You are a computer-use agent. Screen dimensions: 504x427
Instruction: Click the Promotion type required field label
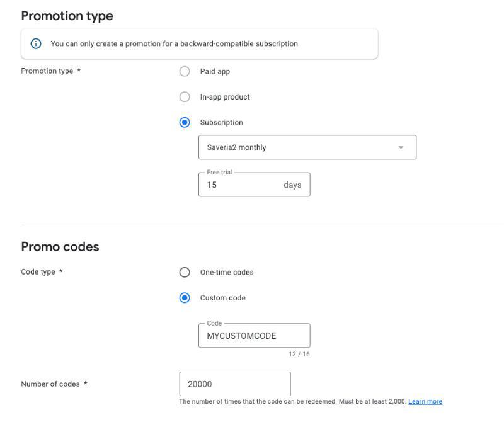pos(50,71)
